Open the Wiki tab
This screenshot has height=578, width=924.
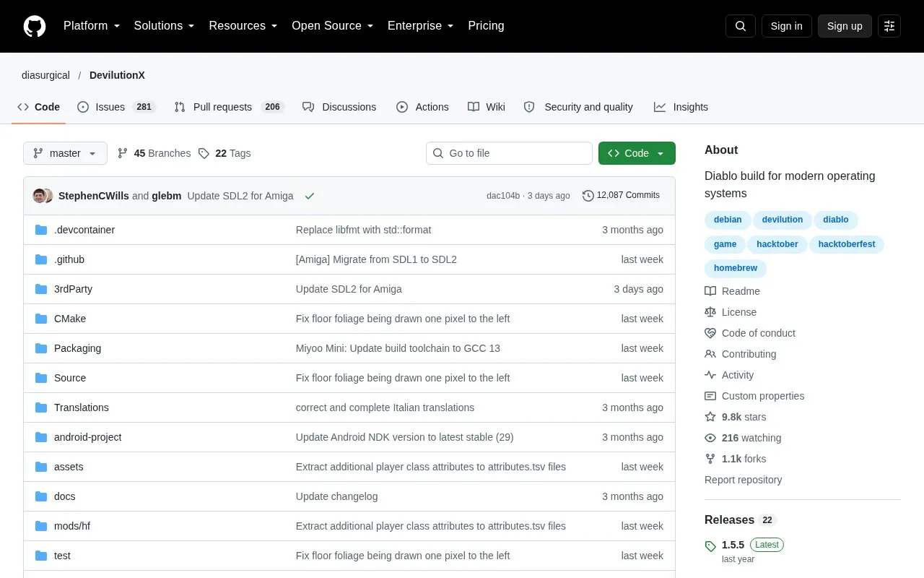(x=487, y=107)
